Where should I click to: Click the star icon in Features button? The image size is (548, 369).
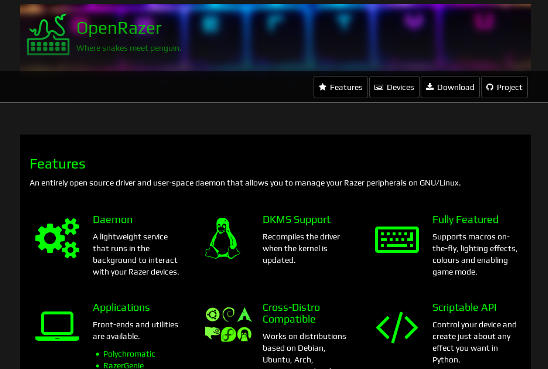(323, 87)
